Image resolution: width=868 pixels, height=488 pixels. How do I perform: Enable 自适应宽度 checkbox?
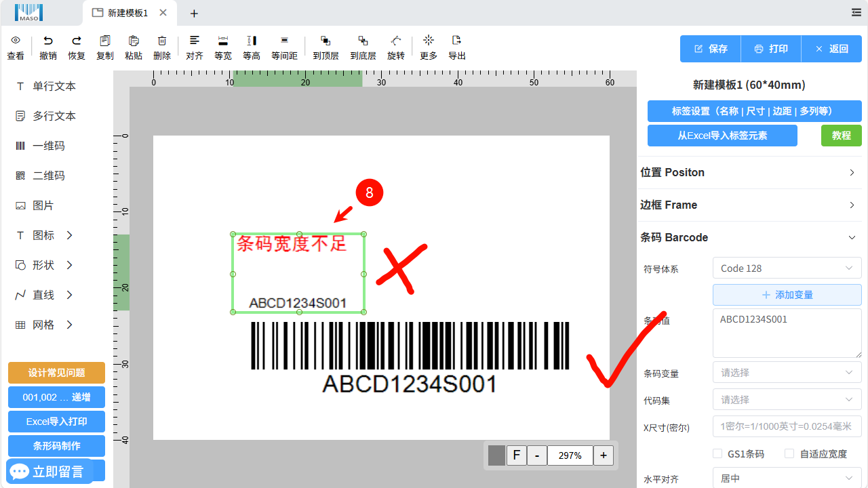pos(789,453)
